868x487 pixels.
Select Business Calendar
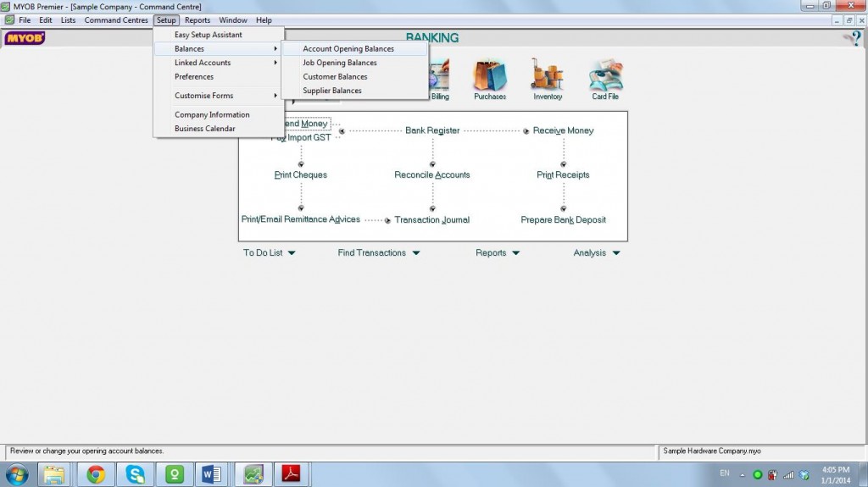pos(219,129)
